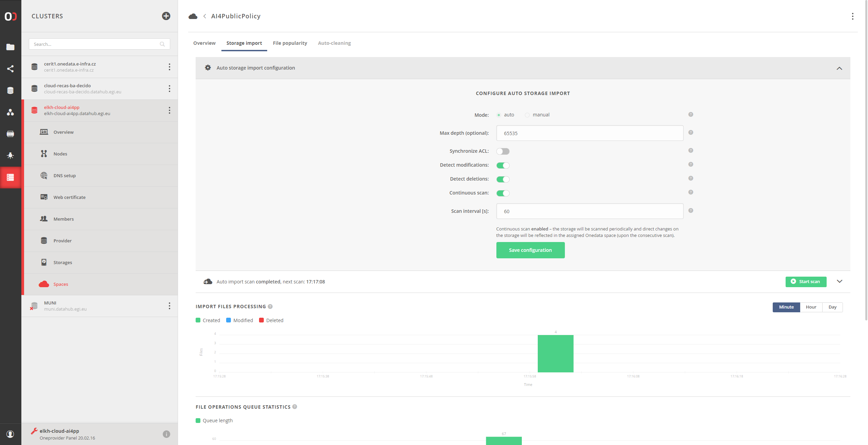Image resolution: width=868 pixels, height=445 pixels.
Task: Switch to the File popularity tab
Action: coord(290,43)
